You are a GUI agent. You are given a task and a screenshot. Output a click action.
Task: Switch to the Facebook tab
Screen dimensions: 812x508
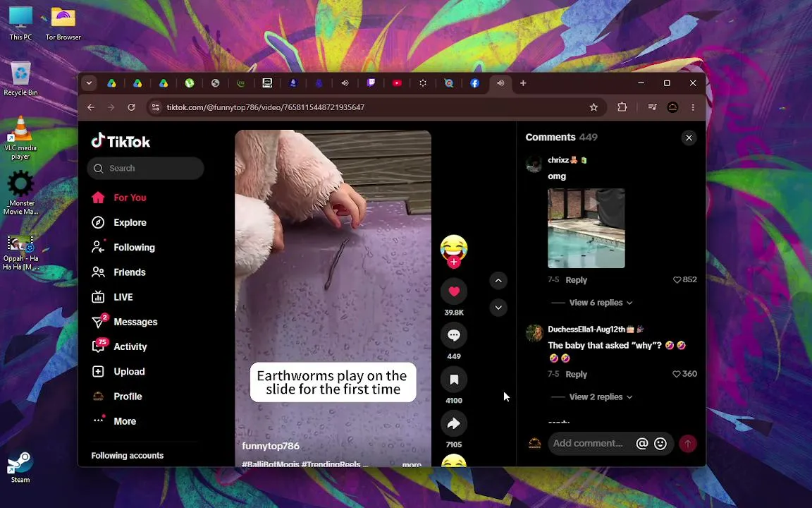pyautogui.click(x=475, y=83)
